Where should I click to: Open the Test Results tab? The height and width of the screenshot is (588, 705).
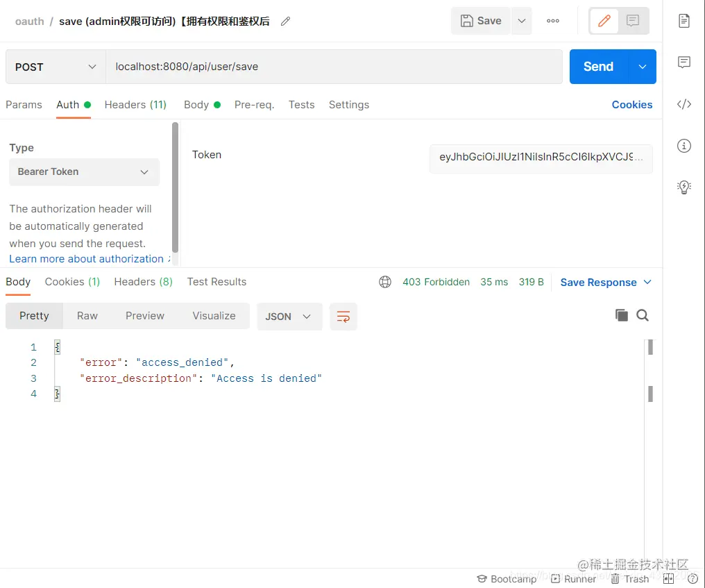tap(216, 282)
